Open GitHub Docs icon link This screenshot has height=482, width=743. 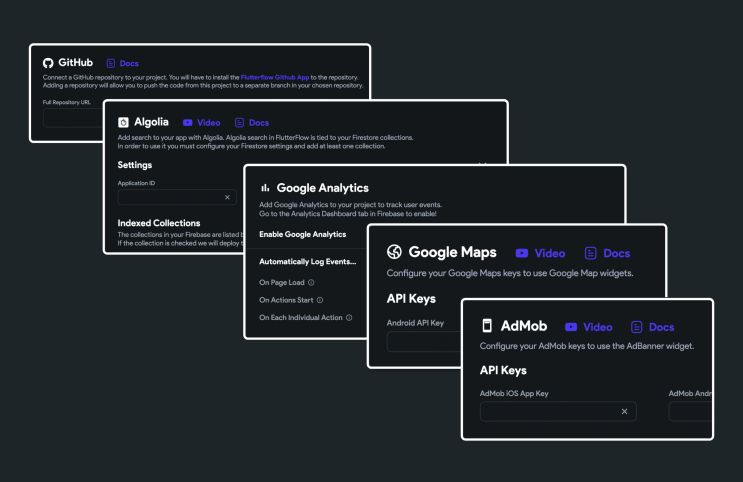[110, 64]
